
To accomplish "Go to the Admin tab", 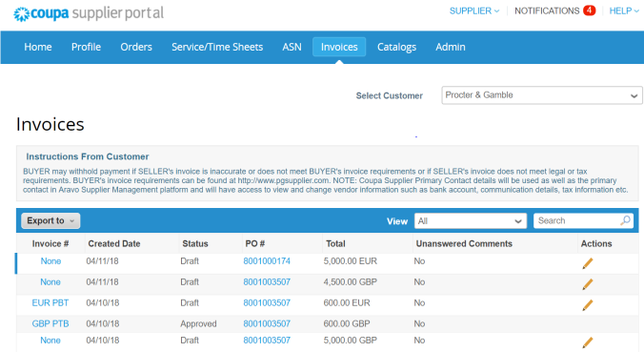I will click(451, 47).
